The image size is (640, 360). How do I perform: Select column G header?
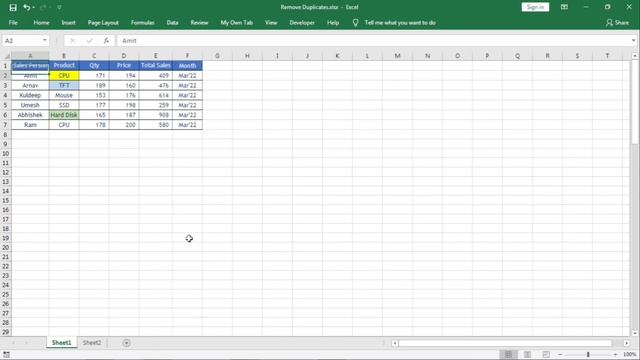point(217,56)
